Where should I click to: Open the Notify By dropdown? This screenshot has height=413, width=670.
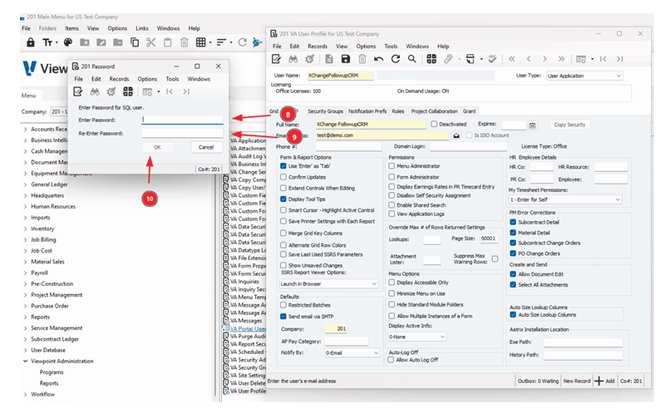(352, 353)
